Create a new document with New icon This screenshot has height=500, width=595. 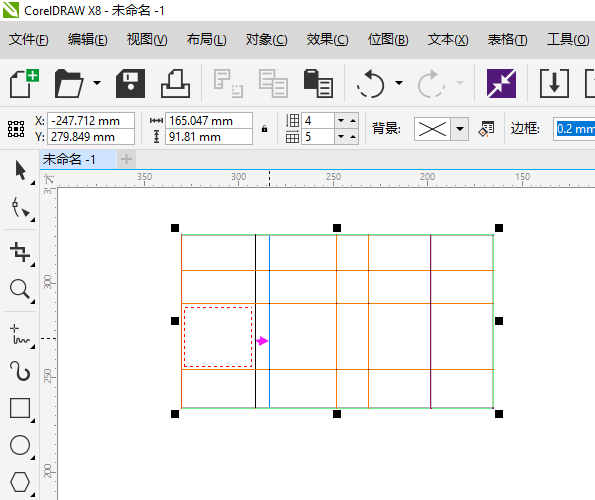(x=24, y=83)
